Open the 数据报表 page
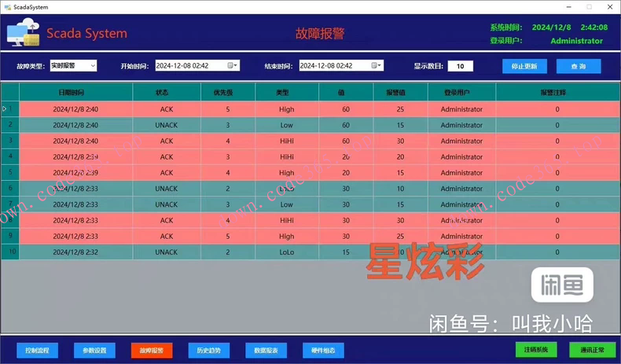 click(x=266, y=351)
